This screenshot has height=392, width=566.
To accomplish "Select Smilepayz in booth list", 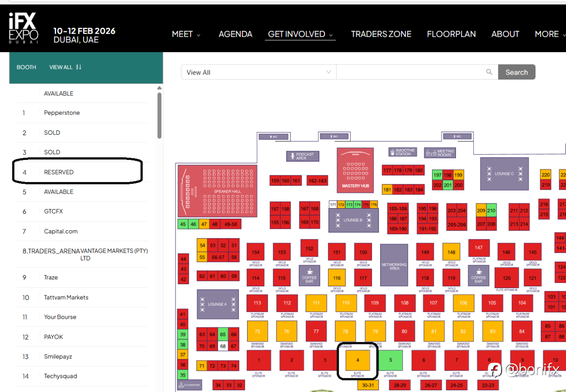I will pos(83,356).
